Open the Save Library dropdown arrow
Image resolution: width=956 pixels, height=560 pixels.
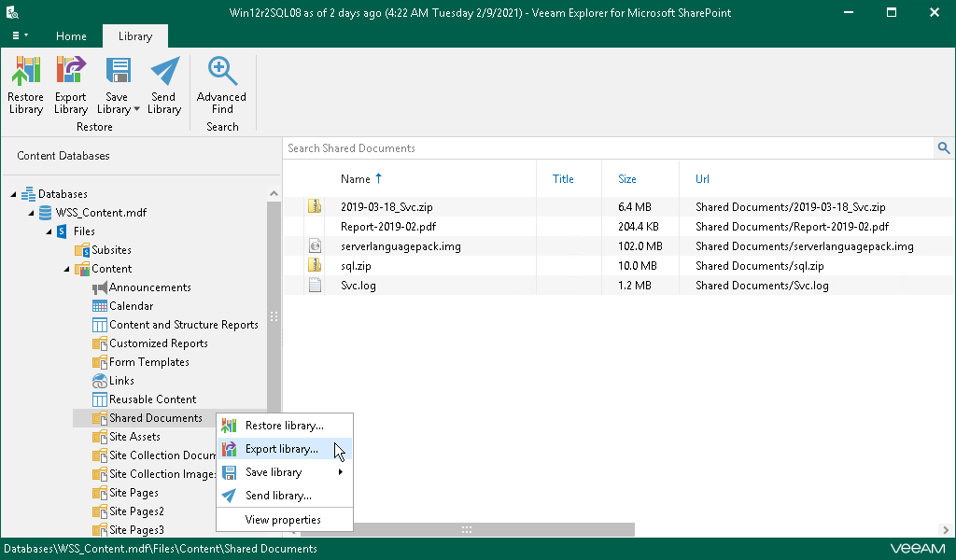(136, 110)
